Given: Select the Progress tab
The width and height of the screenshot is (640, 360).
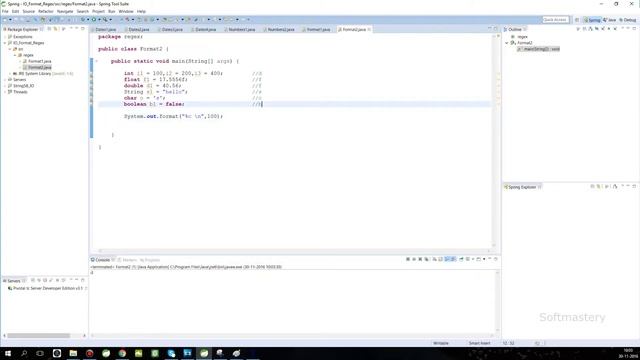Looking at the screenshot, I should click(150, 260).
